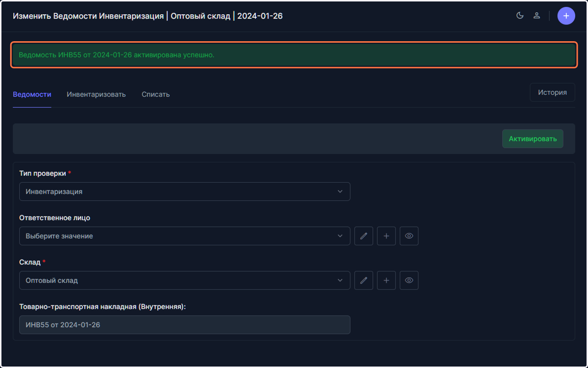Add a new Склад with plus icon
This screenshot has width=588, height=368.
point(386,281)
